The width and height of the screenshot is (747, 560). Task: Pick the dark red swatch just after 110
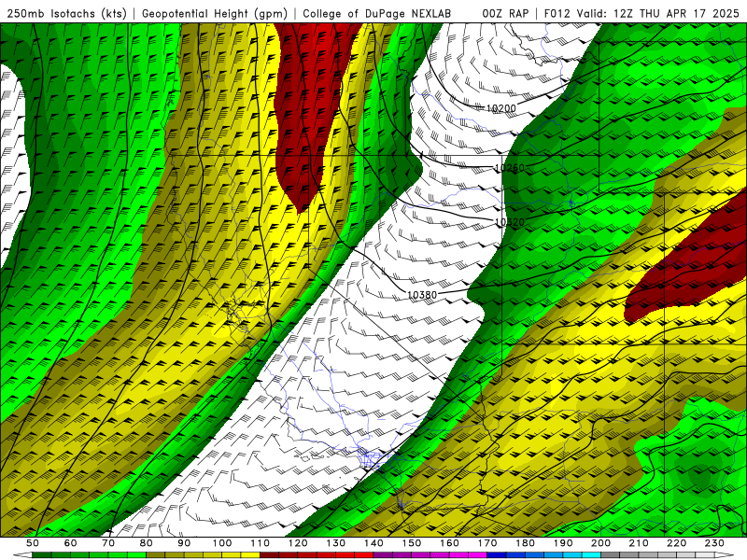pos(269,555)
